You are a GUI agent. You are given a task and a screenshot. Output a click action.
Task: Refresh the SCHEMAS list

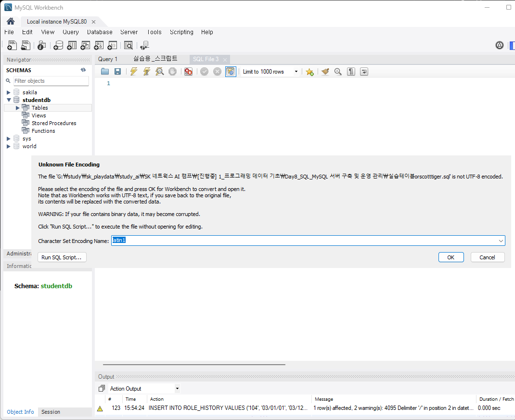click(83, 70)
